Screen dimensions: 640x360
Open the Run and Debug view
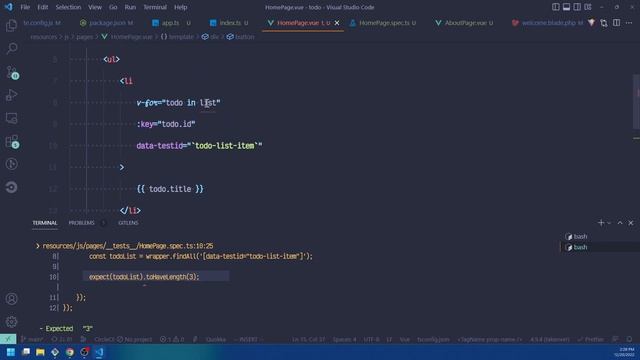coord(11,95)
